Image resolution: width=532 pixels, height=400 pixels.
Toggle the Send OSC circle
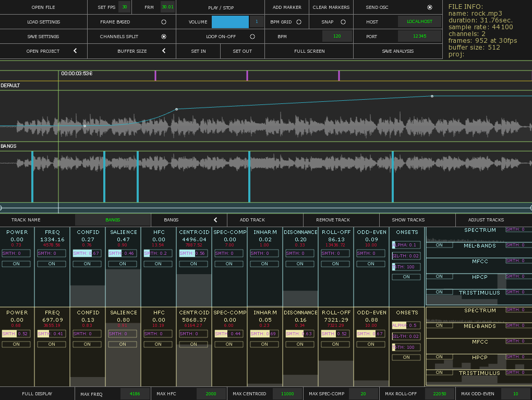click(x=430, y=7)
